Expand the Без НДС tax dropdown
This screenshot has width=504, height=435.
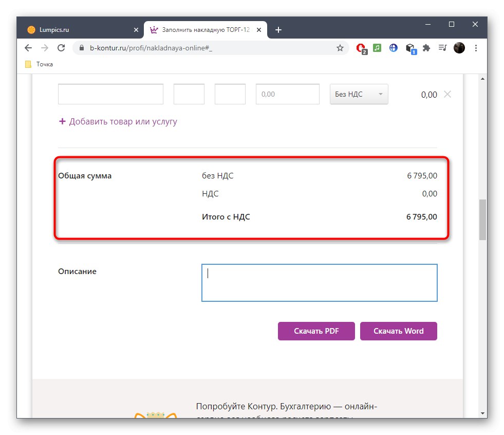click(359, 94)
